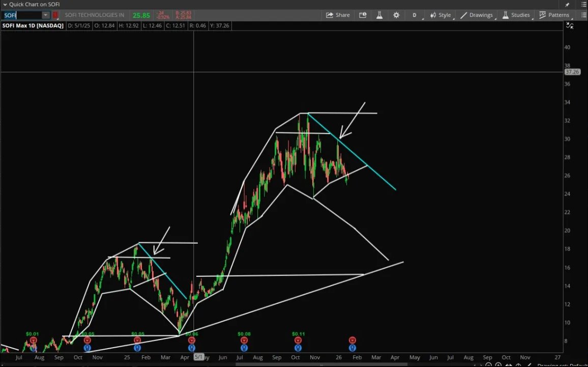The width and height of the screenshot is (588, 367).
Task: Collapse the Quick Chart header chevron
Action: coord(5,4)
